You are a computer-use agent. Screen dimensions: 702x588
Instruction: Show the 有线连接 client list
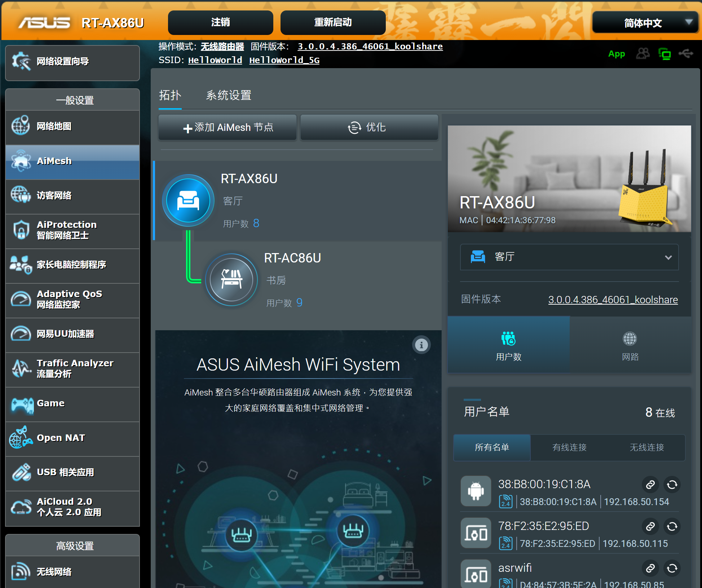pos(569,447)
